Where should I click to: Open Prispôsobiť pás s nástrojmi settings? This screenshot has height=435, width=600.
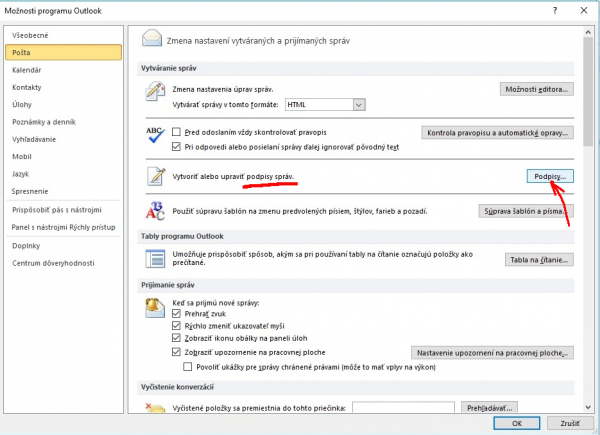coord(64,210)
